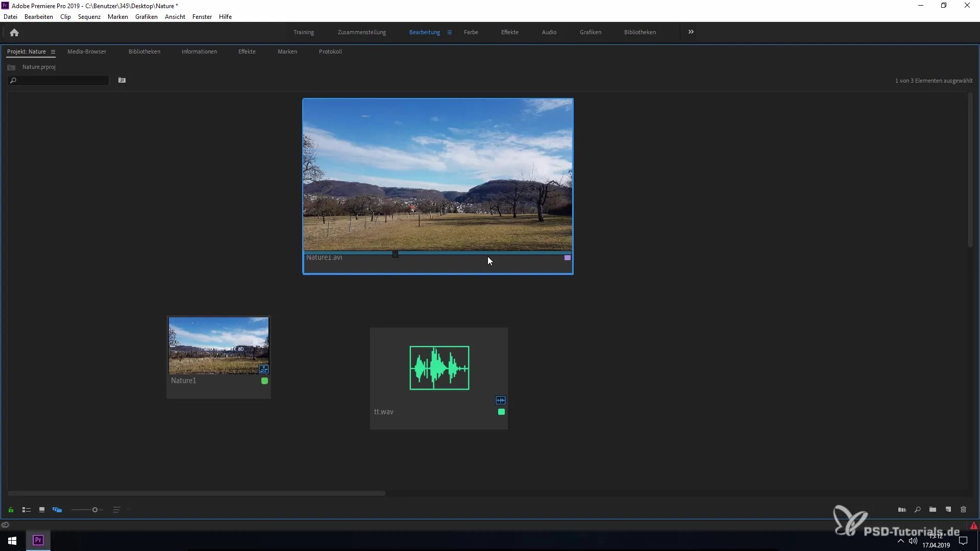
Task: Select the Bearbeitung workspace
Action: [x=425, y=32]
